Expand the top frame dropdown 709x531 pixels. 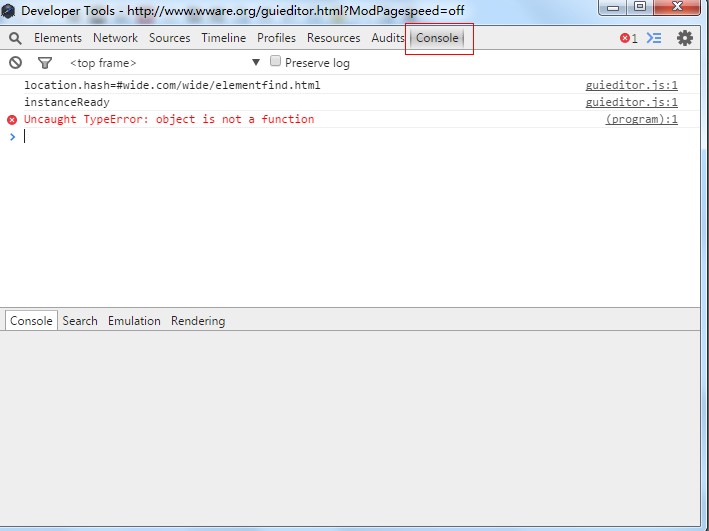pyautogui.click(x=255, y=63)
